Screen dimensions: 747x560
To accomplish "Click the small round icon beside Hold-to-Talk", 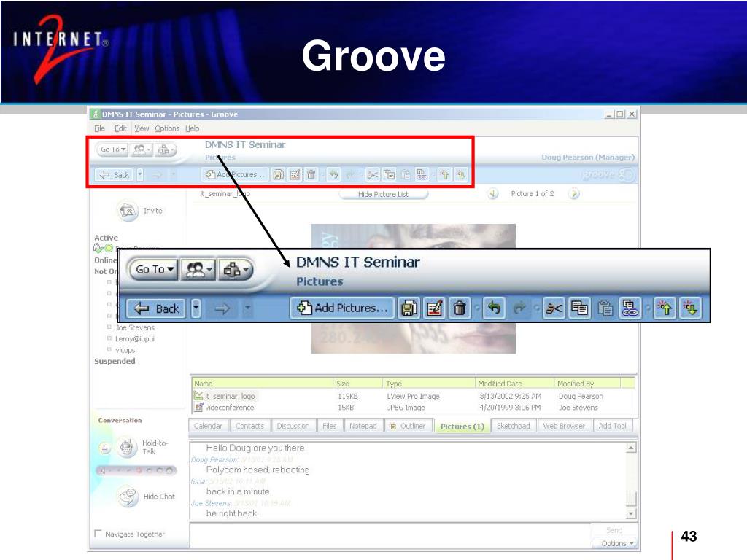I will (105, 448).
